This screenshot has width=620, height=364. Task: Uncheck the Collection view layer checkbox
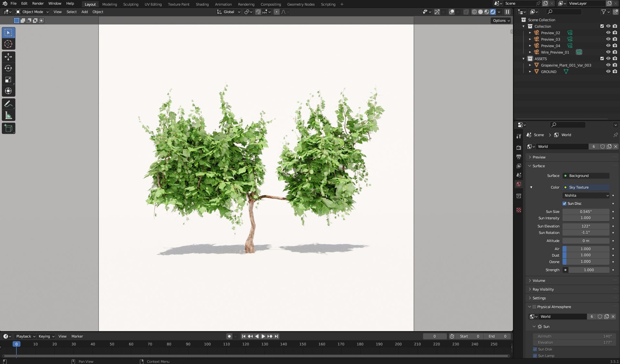click(602, 26)
